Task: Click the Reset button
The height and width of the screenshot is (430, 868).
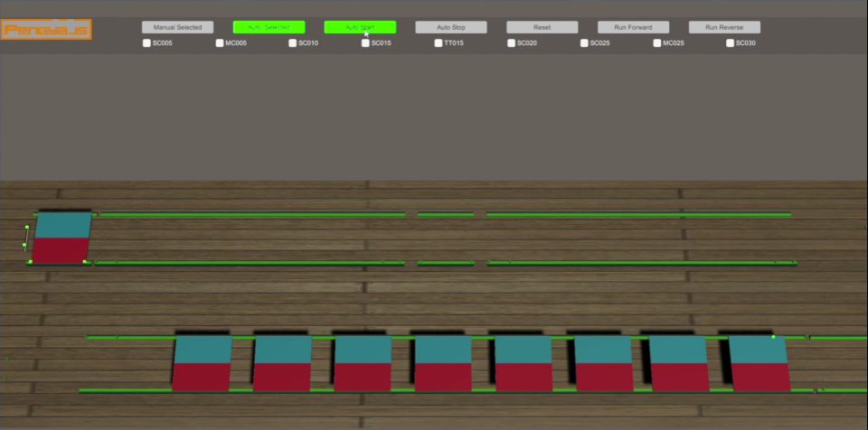Action: point(542,27)
